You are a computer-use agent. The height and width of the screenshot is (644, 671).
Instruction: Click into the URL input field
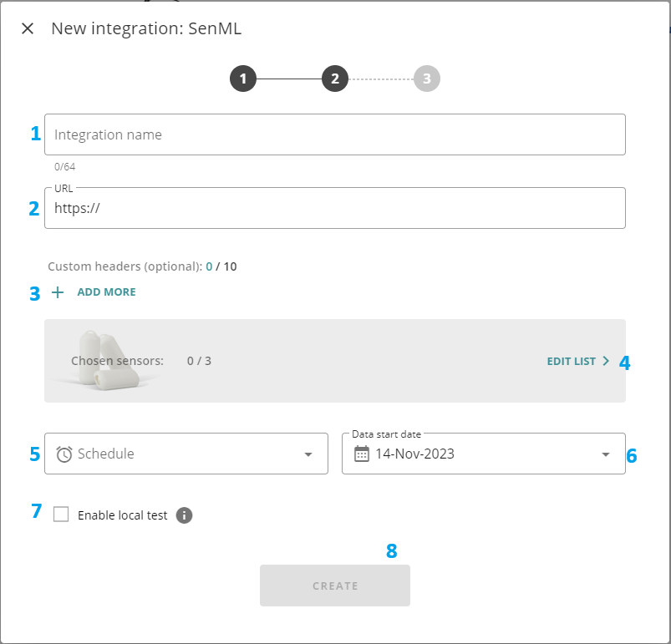pos(334,209)
